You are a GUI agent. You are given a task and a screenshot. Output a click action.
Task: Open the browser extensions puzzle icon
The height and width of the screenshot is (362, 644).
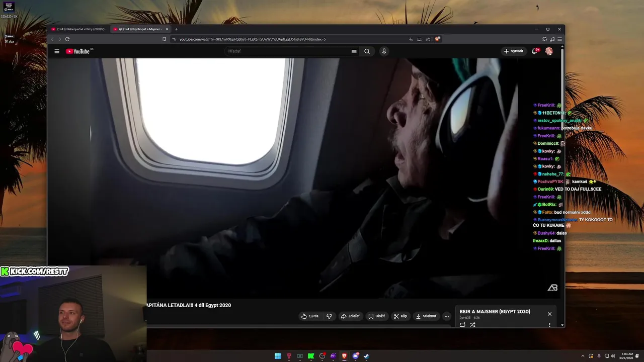coord(544,39)
